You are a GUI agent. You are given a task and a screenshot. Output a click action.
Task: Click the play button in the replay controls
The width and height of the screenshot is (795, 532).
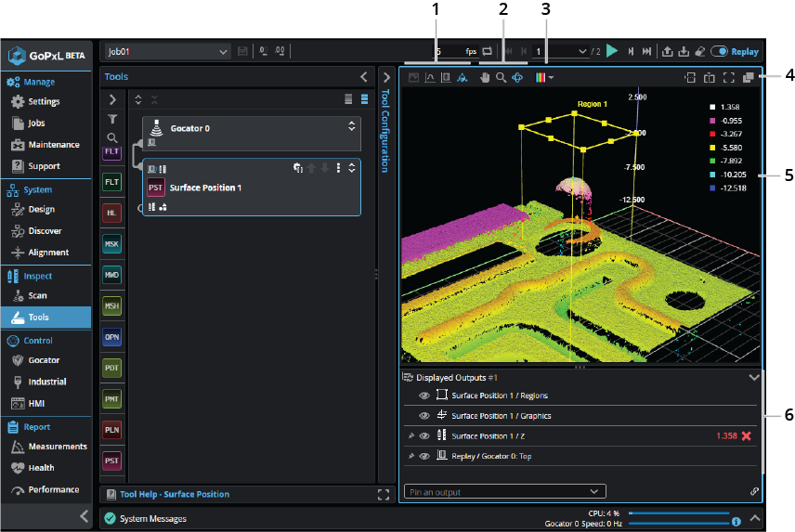pos(612,52)
